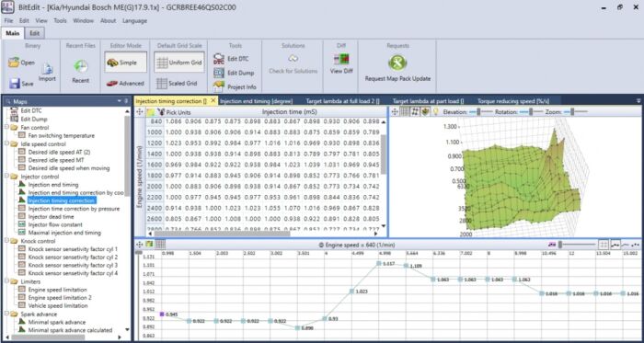Click Pick Units in table toolbar
The image size is (644, 343).
click(x=174, y=112)
